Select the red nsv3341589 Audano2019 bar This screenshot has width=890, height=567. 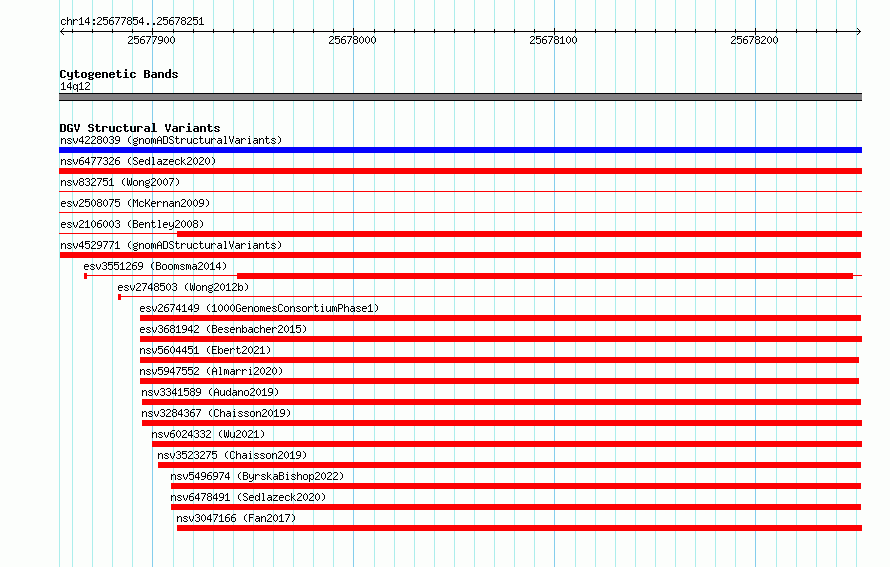[501, 402]
